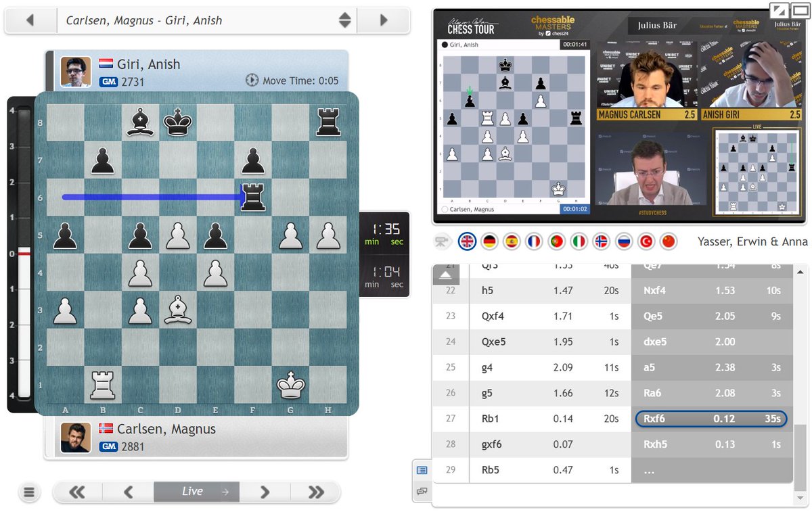Go to the previous game with the left arrow
This screenshot has height=514, width=812.
point(30,20)
